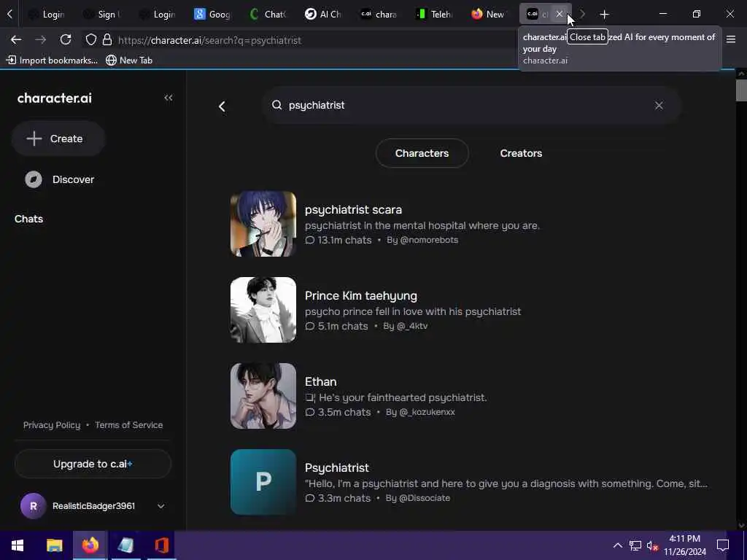Go back in browser history
This screenshot has width=747, height=560.
click(16, 40)
